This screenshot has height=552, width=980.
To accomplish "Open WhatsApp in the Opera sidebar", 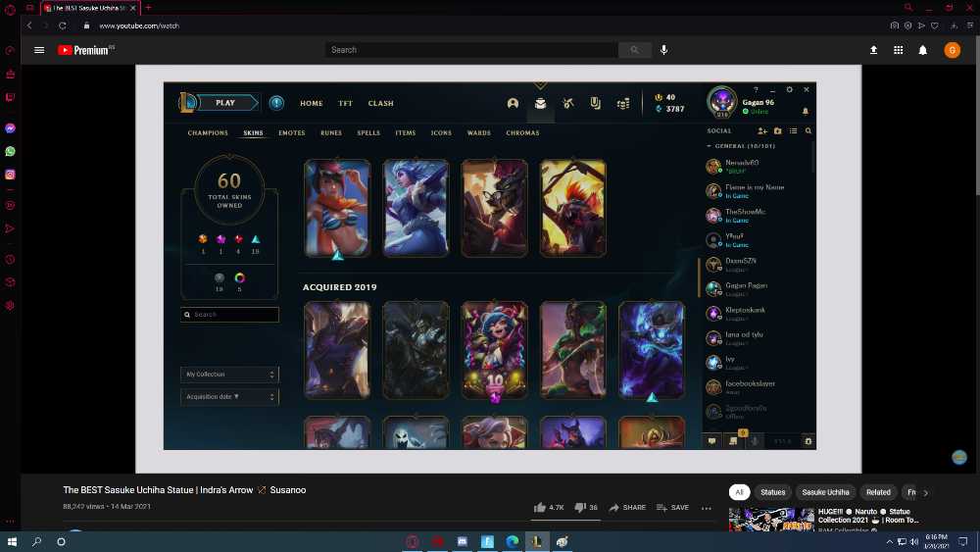I will coord(10,151).
